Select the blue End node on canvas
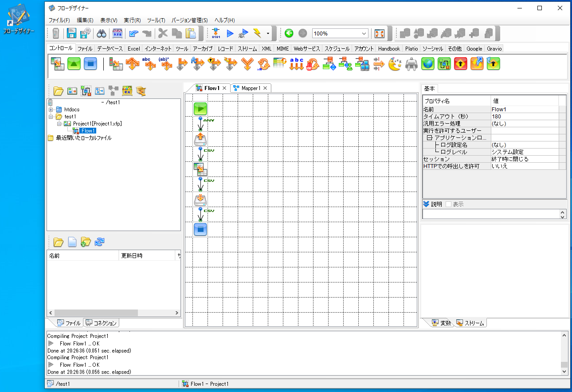The width and height of the screenshot is (572, 392). 200,229
